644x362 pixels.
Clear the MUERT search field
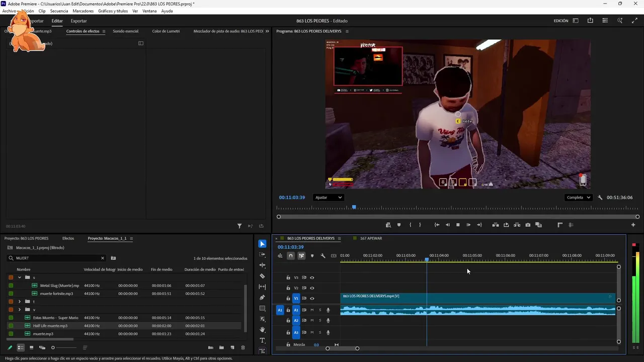pyautogui.click(x=103, y=258)
